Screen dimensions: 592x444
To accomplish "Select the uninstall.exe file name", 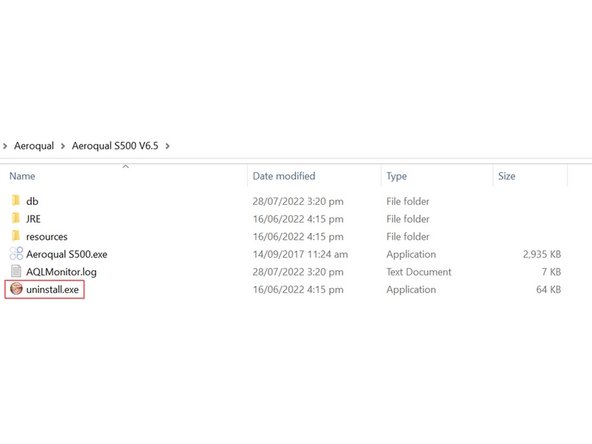I will [52, 290].
